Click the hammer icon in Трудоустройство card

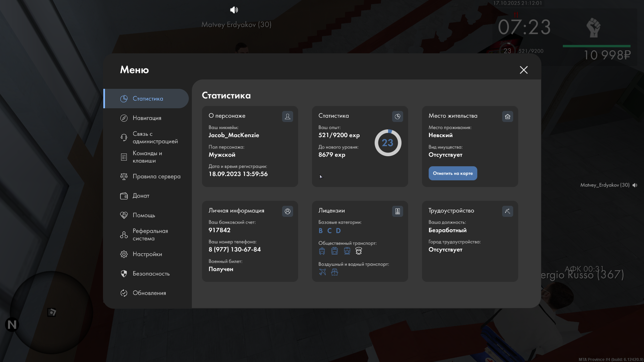pyautogui.click(x=507, y=211)
